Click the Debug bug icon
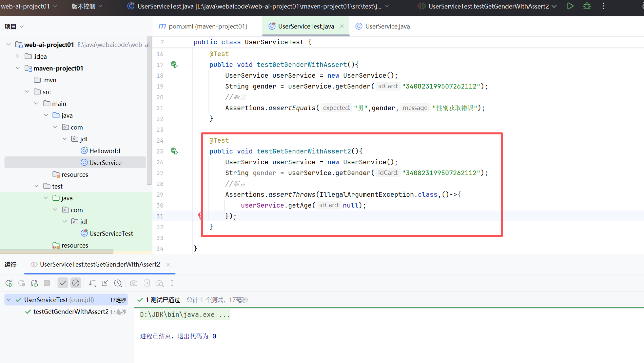Screen dimensions: 644x363 tap(587, 6)
